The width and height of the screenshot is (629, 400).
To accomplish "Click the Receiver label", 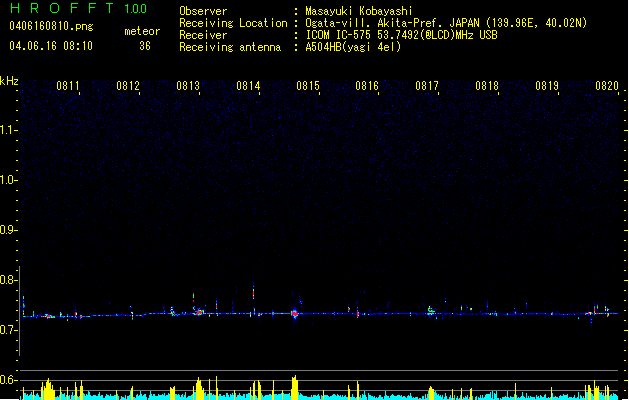I will click(203, 35).
